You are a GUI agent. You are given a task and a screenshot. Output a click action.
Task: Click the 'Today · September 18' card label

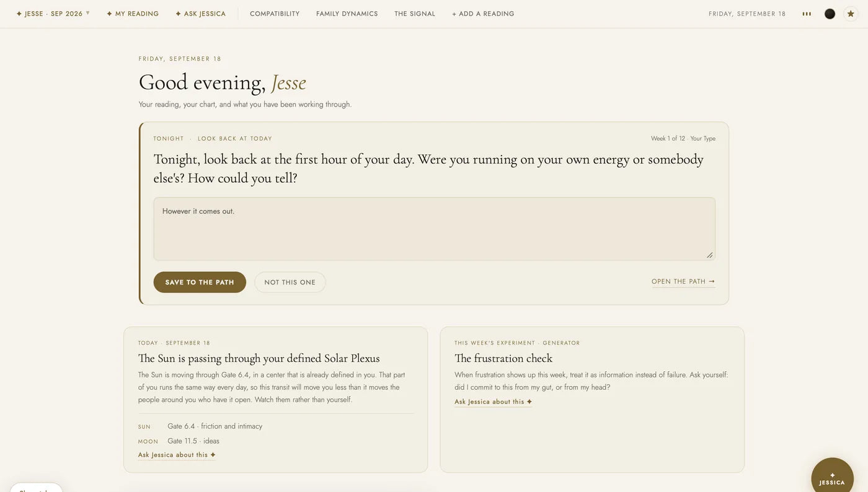click(x=174, y=343)
